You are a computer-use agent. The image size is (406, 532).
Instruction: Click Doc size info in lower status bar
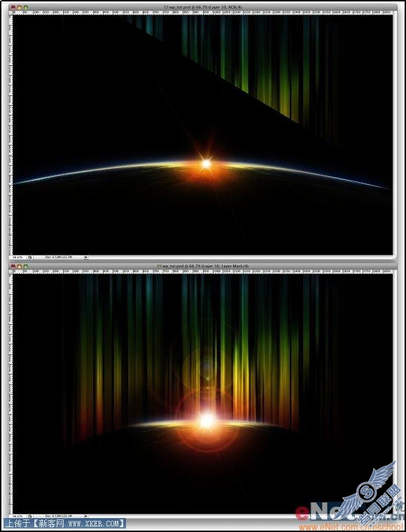[58, 516]
